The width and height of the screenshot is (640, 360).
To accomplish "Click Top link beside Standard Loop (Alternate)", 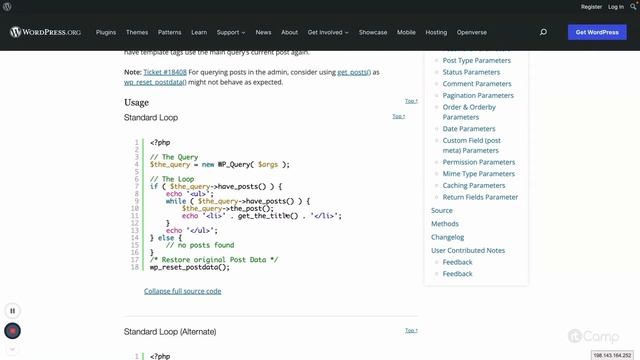I will click(x=411, y=330).
